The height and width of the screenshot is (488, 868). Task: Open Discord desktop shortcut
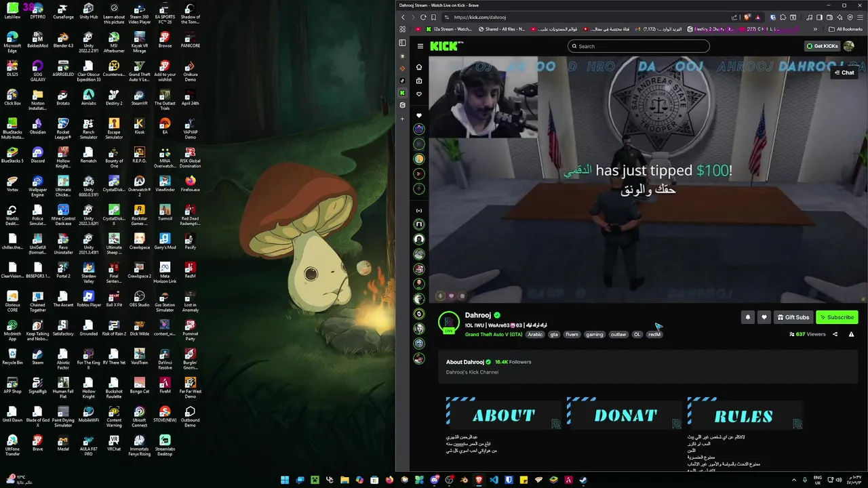click(37, 155)
